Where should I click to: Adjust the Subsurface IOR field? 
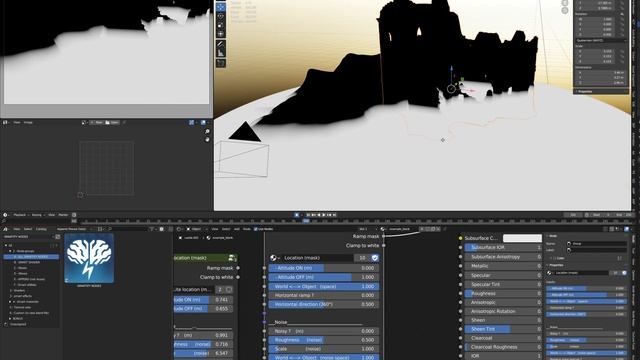pos(503,247)
